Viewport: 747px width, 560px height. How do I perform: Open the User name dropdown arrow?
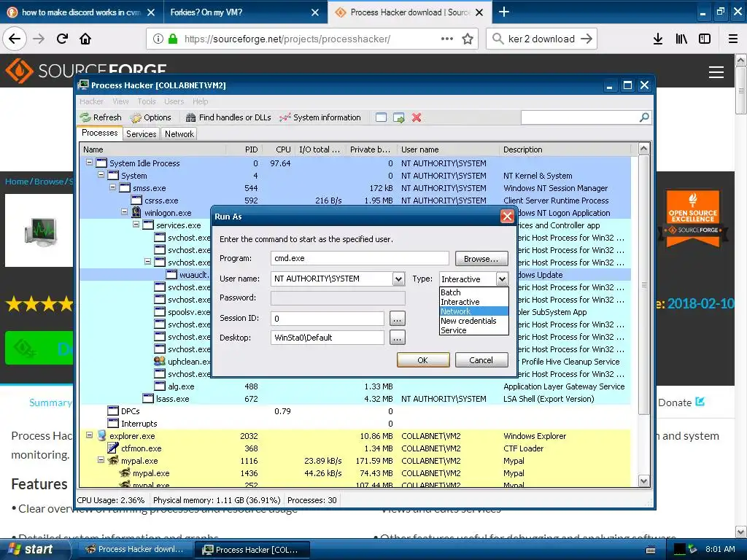coord(399,279)
